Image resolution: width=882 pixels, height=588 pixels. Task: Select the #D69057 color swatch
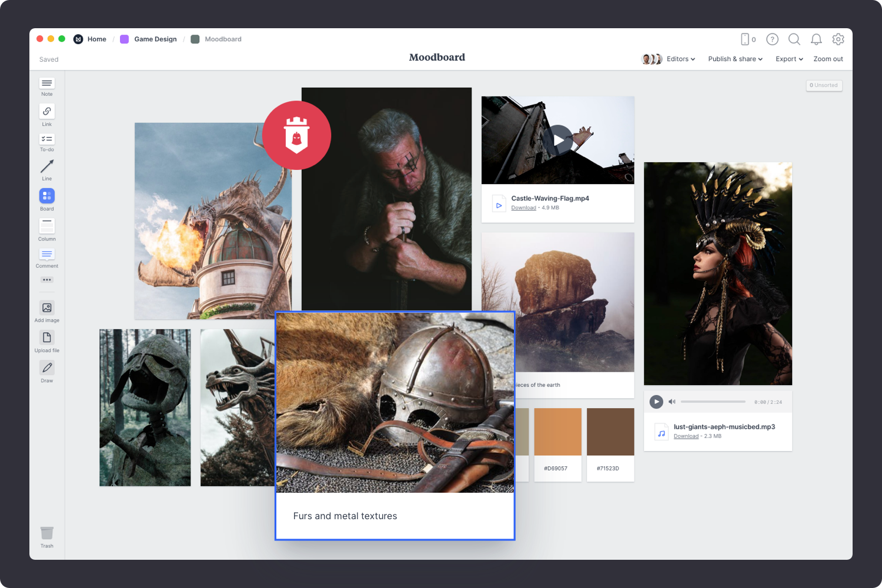point(557,432)
